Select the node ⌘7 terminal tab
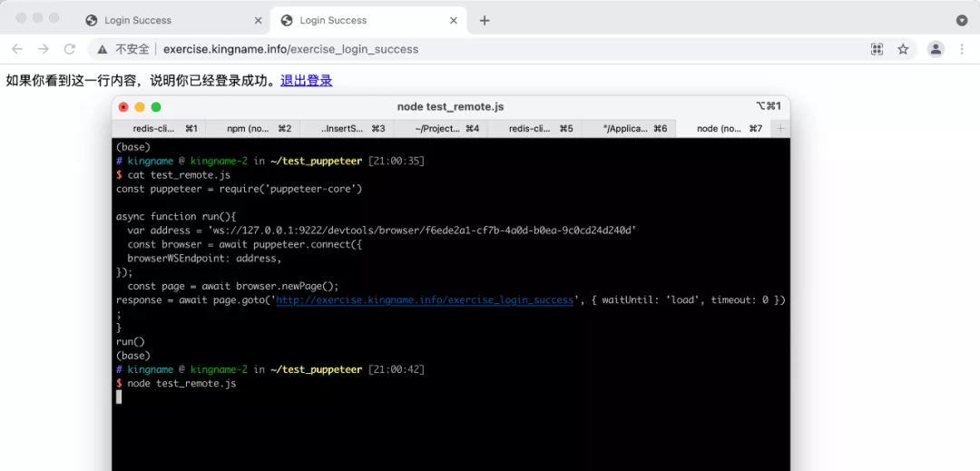Viewport: 980px width, 471px height. 723,129
